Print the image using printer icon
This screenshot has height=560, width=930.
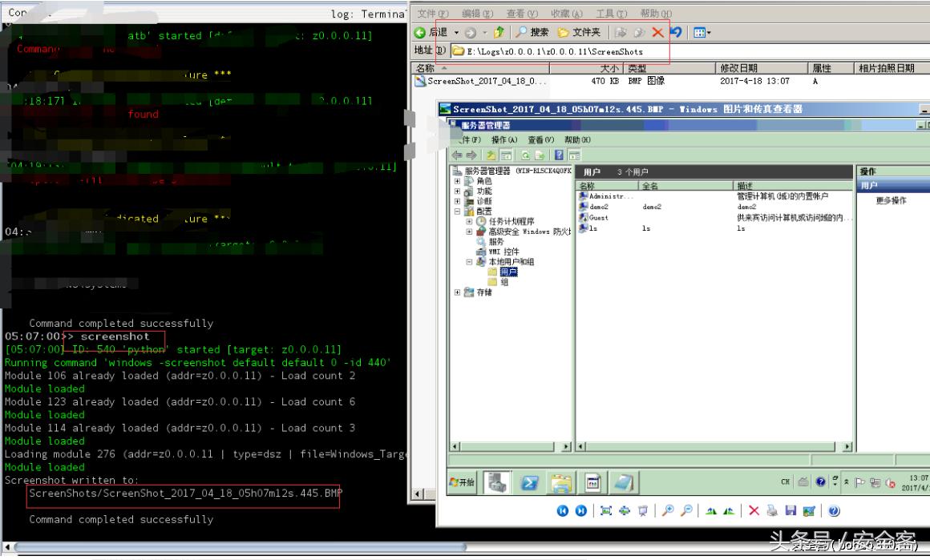click(x=772, y=511)
